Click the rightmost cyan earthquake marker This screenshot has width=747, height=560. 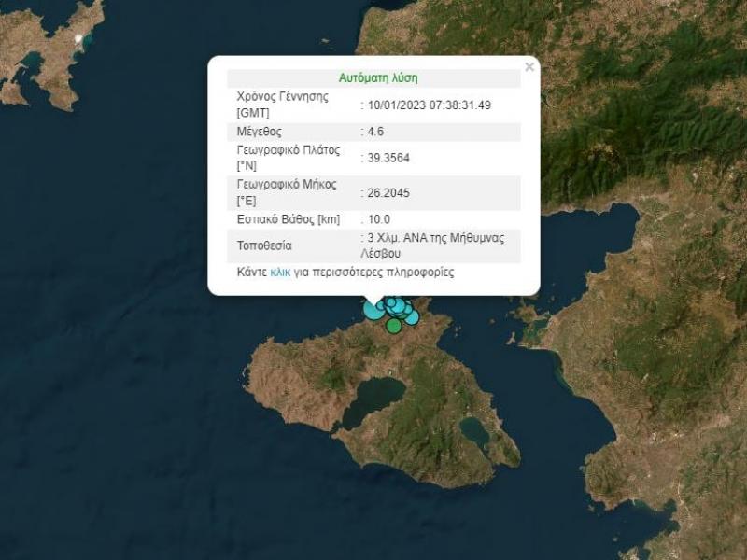coord(411,316)
